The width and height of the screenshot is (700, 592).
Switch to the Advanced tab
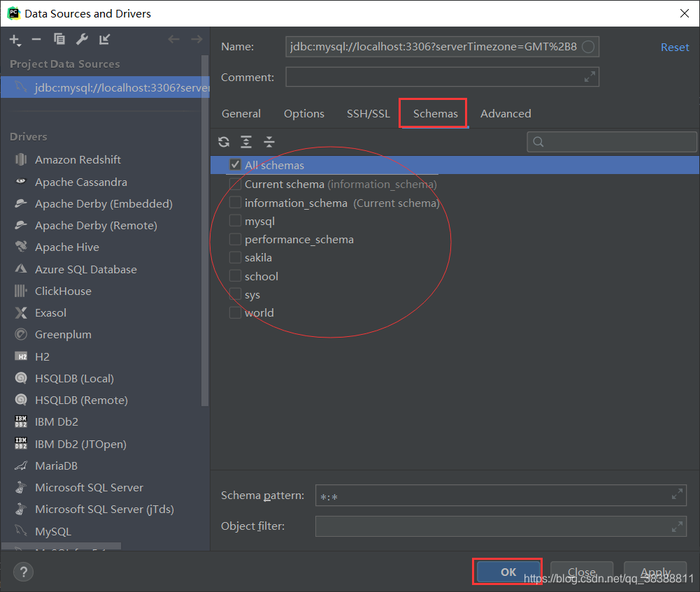tap(506, 114)
